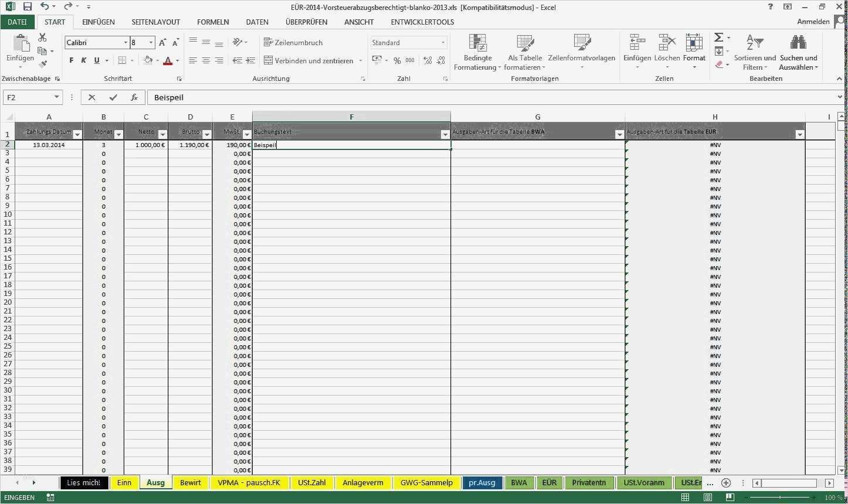
Task: Save the workbook from the quick access toolbar
Action: coord(28,7)
